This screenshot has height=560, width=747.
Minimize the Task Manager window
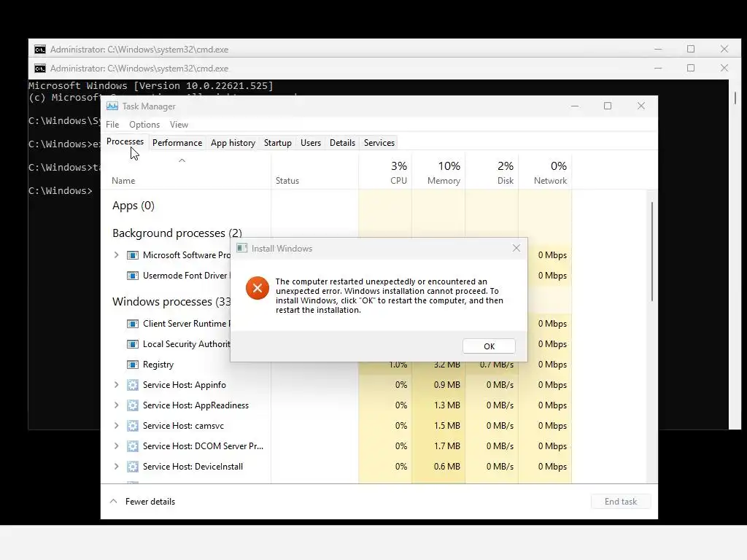tap(575, 106)
